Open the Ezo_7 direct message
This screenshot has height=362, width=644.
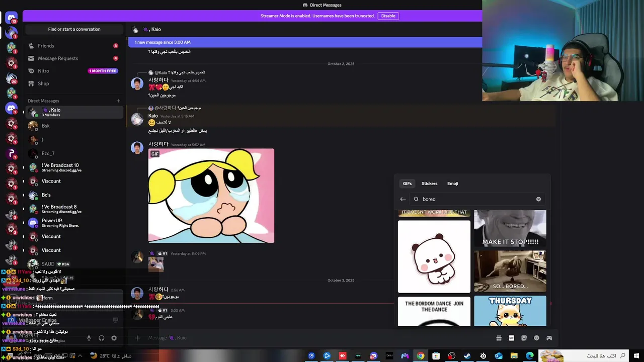coord(74,153)
